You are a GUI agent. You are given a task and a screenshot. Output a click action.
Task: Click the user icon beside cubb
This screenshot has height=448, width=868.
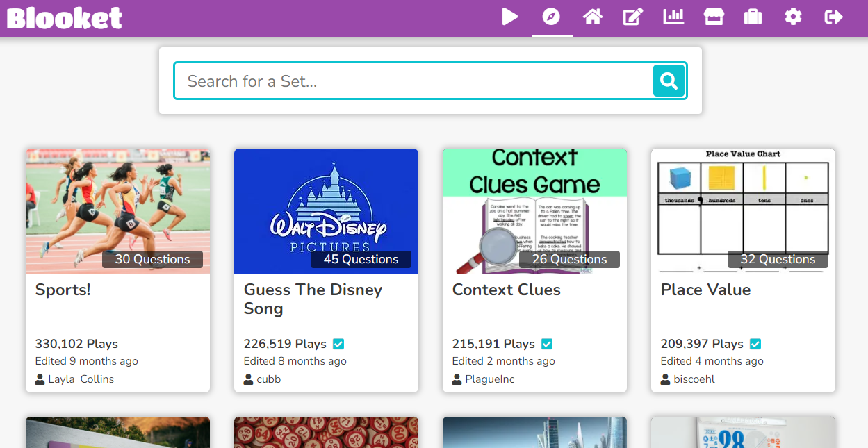click(249, 379)
